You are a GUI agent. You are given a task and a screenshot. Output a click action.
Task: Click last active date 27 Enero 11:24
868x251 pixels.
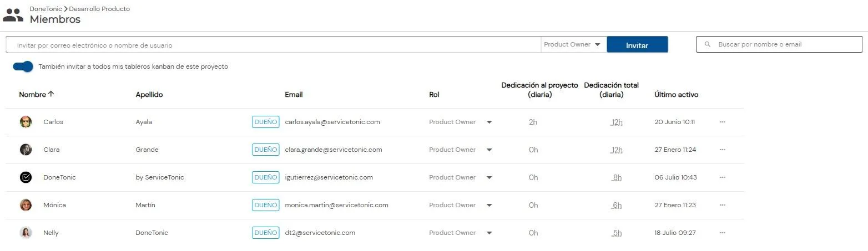pos(675,150)
